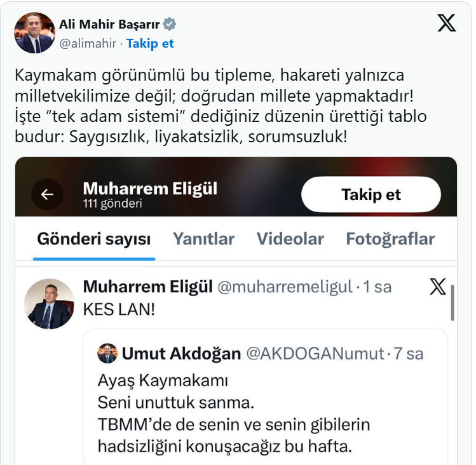Click the X logo beside Muharrem Eligül's post
Viewport: 476px width, 465px height.
click(438, 286)
